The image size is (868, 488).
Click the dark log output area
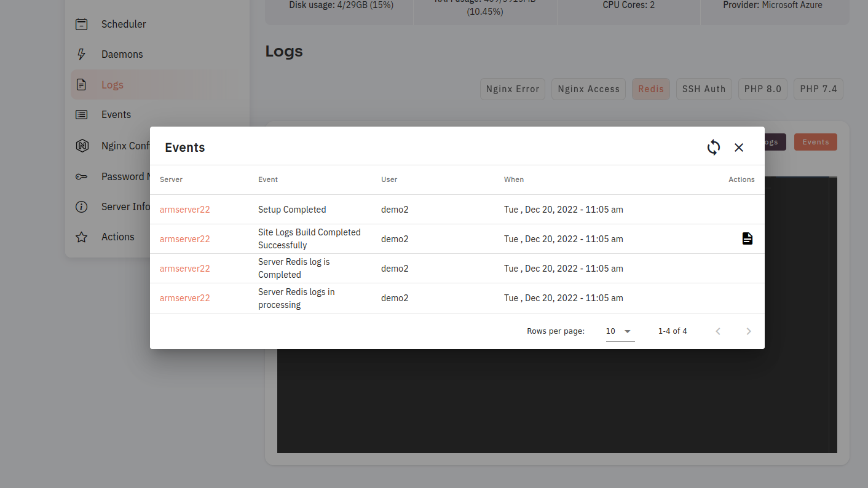point(553,401)
